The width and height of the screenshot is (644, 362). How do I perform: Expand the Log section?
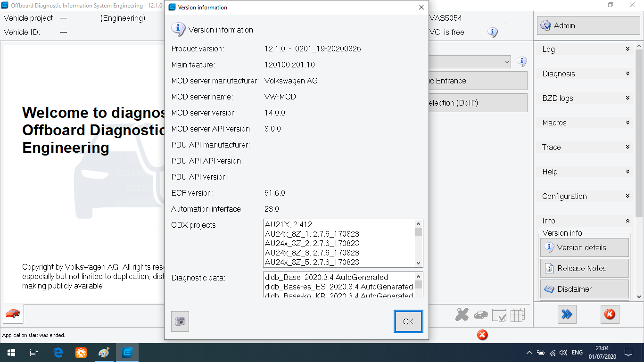point(585,49)
